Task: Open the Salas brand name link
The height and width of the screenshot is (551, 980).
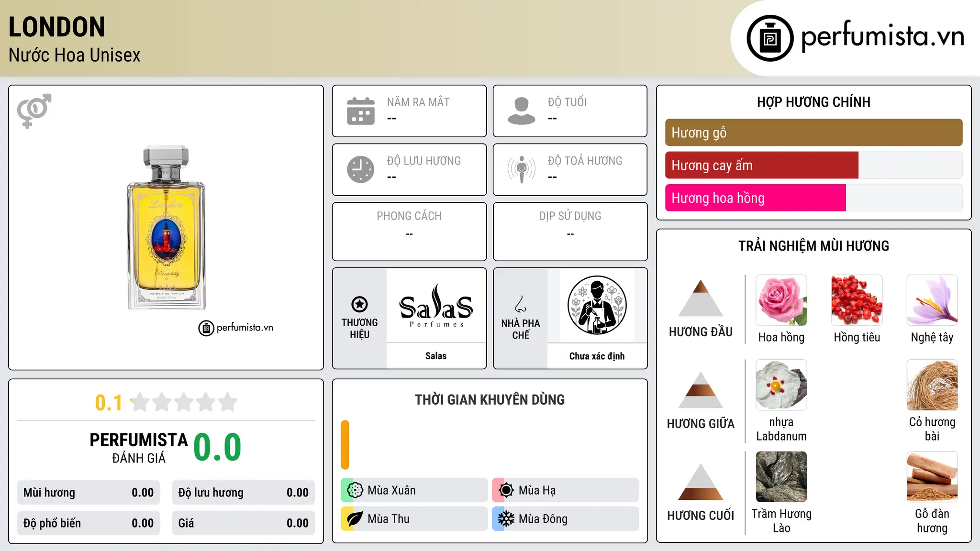Action: click(x=436, y=356)
